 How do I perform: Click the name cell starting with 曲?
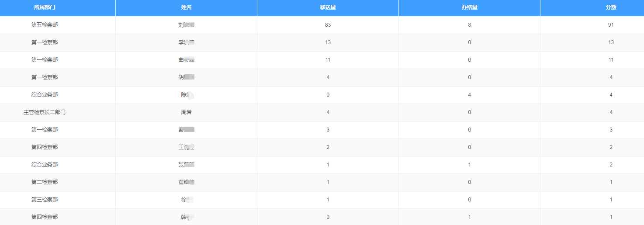[186, 60]
